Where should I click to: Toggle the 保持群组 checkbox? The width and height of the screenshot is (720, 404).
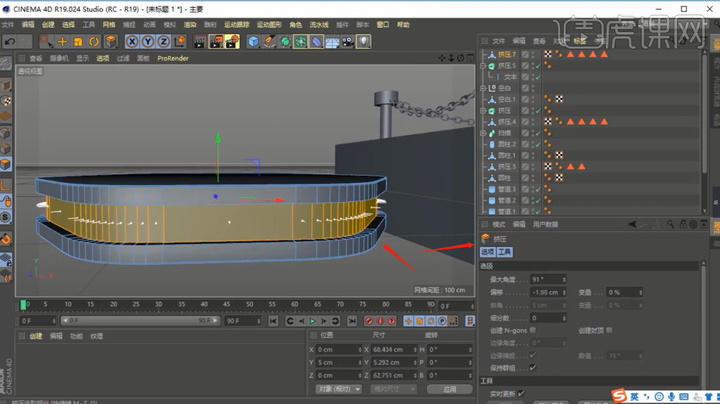[x=534, y=366]
